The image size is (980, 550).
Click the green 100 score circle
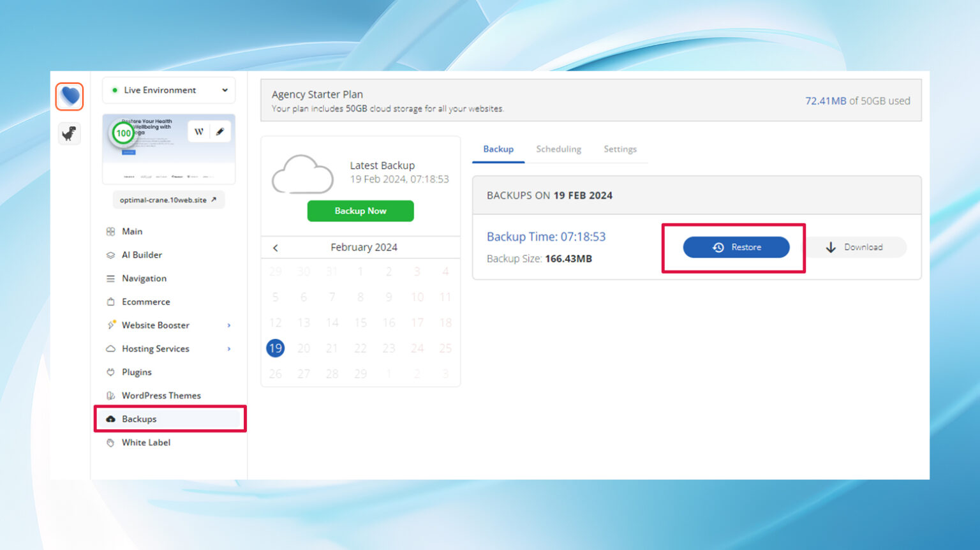tap(122, 134)
